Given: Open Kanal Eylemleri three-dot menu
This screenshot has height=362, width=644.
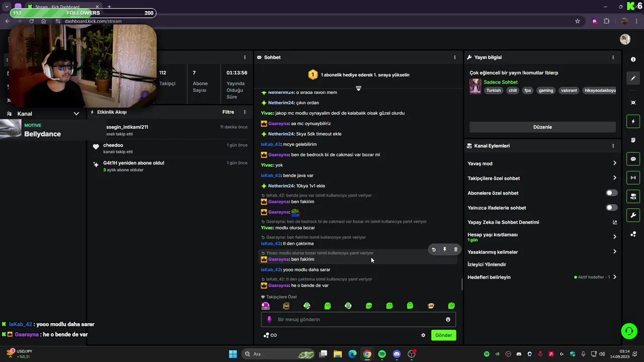Looking at the screenshot, I should coord(613,146).
